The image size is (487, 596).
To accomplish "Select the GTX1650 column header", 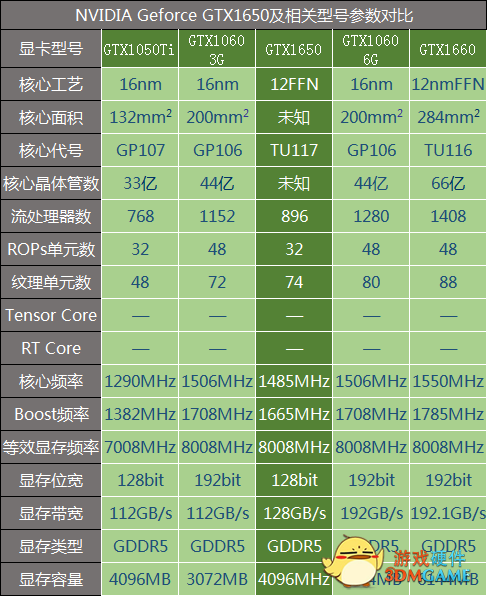I will pyautogui.click(x=294, y=49).
